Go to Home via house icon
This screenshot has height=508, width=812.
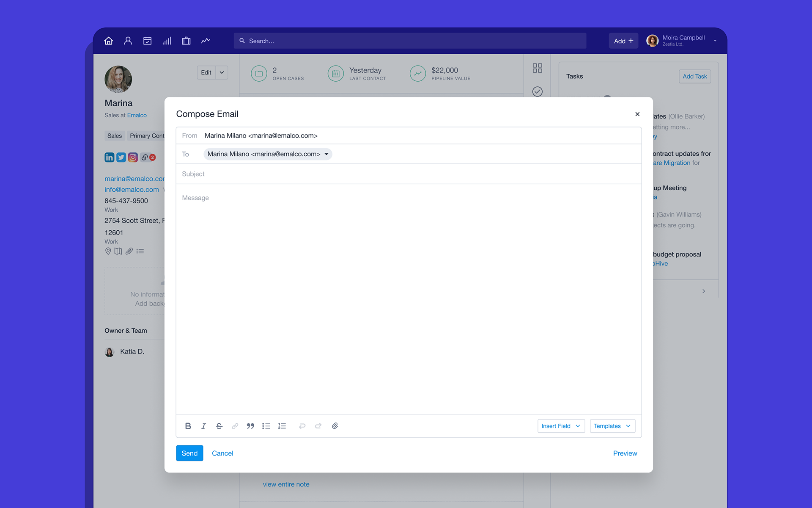coord(109,41)
